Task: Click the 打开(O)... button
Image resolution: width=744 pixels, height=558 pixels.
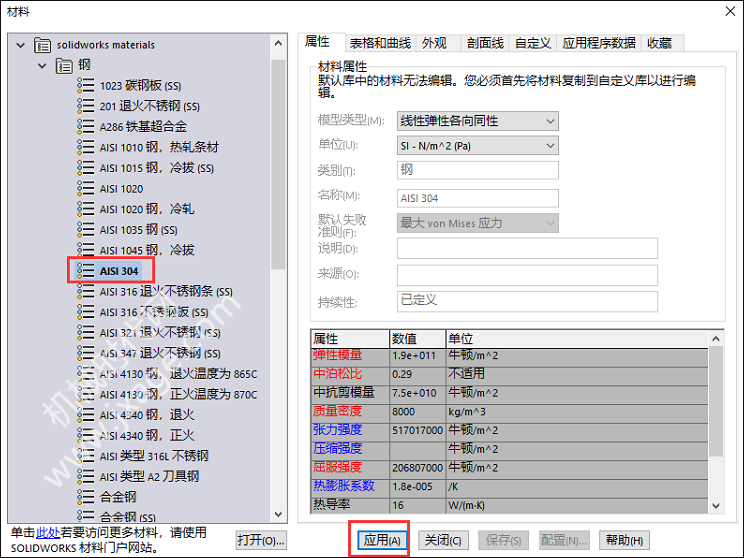Action: pyautogui.click(x=261, y=540)
